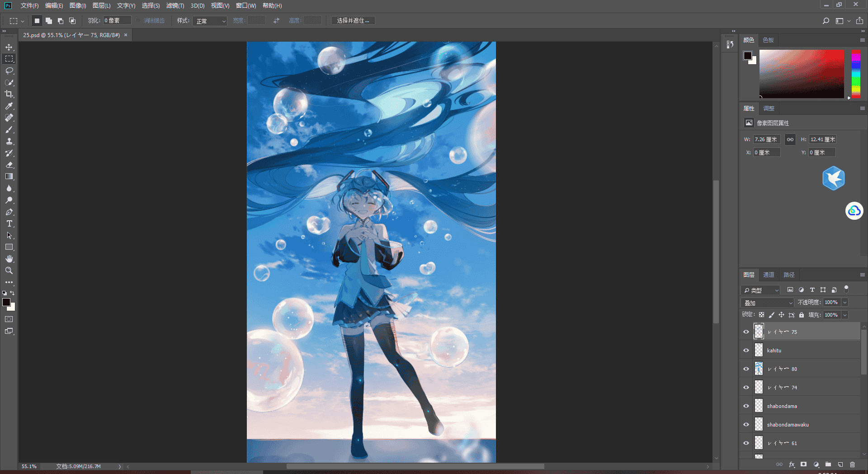The height and width of the screenshot is (474, 868).
Task: Select the Horizontal Type tool
Action: coord(9,223)
